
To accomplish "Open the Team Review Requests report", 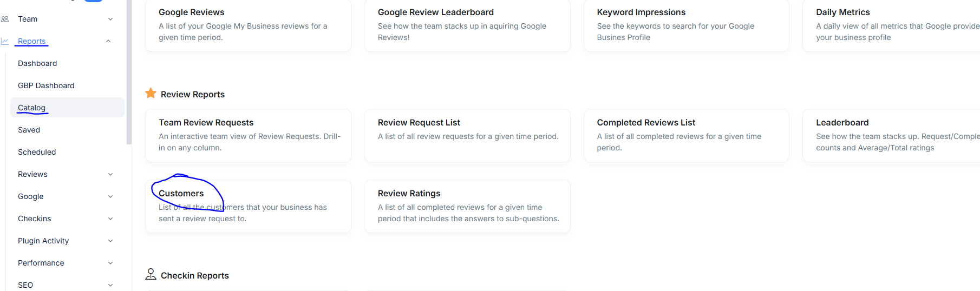I will 248,135.
